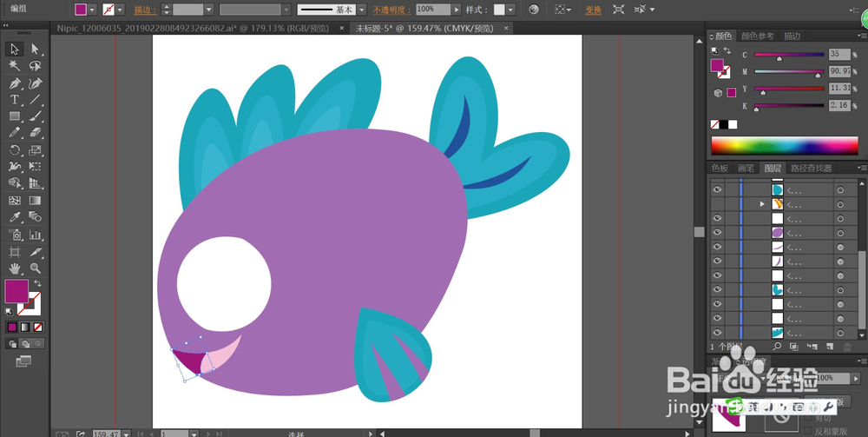Close the Nipic_12006035 document tab
The image size is (868, 437).
click(x=341, y=28)
